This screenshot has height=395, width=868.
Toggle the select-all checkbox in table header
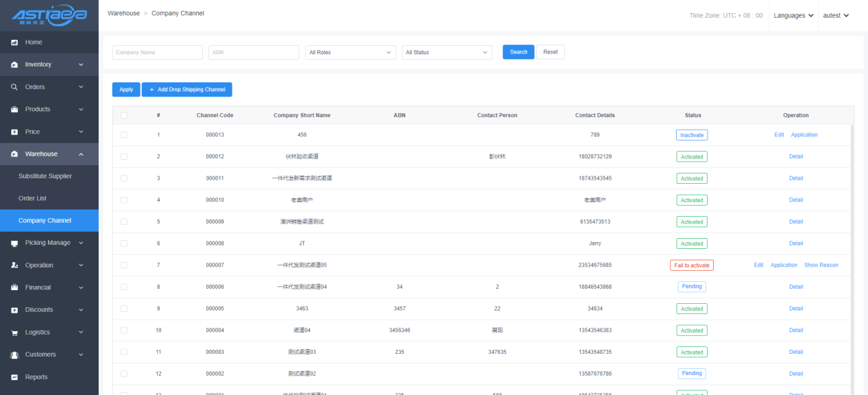(124, 115)
